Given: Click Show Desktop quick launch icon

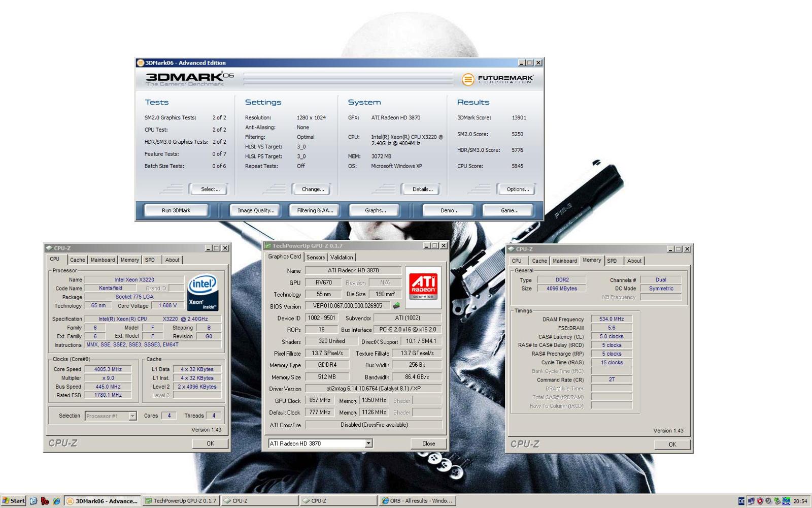Looking at the screenshot, I should pyautogui.click(x=33, y=501).
